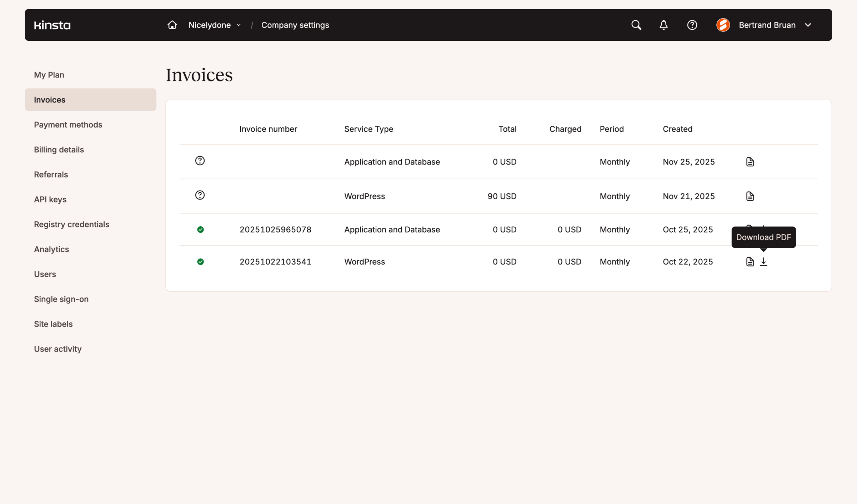Click Nov 25, 2025 created date
857x504 pixels.
pyautogui.click(x=688, y=162)
